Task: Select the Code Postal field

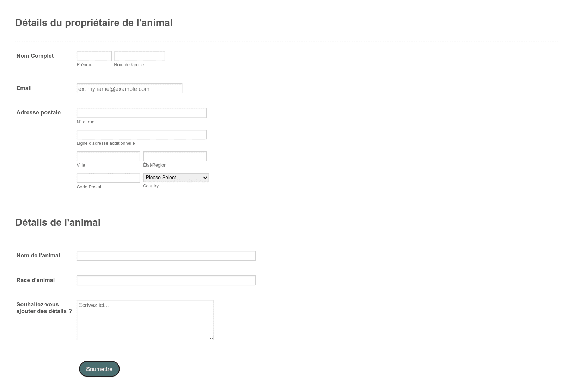Action: [x=108, y=178]
